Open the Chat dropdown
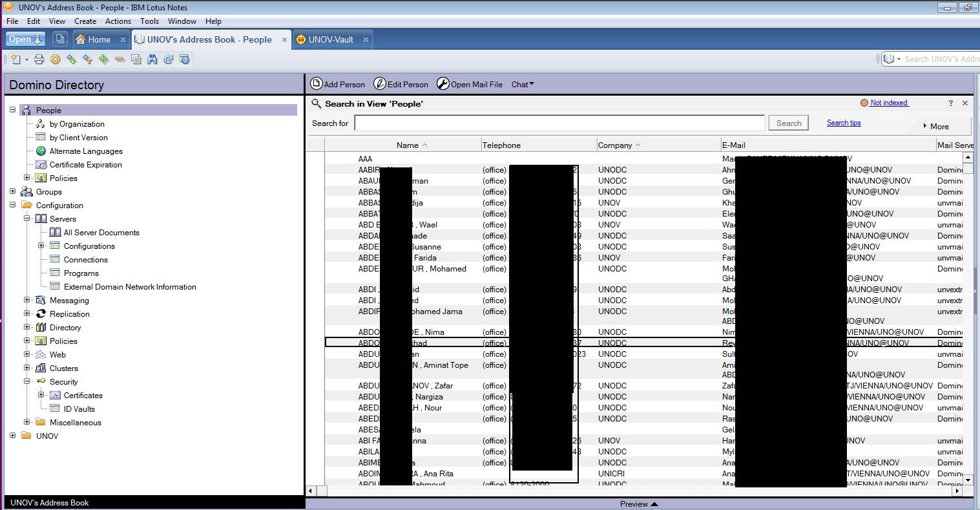980x510 pixels. pos(523,84)
